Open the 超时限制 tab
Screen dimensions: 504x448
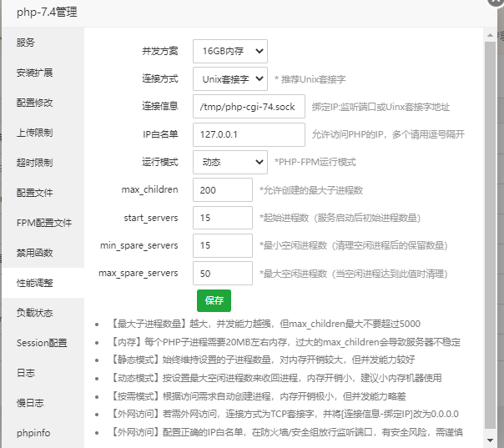tap(42, 163)
